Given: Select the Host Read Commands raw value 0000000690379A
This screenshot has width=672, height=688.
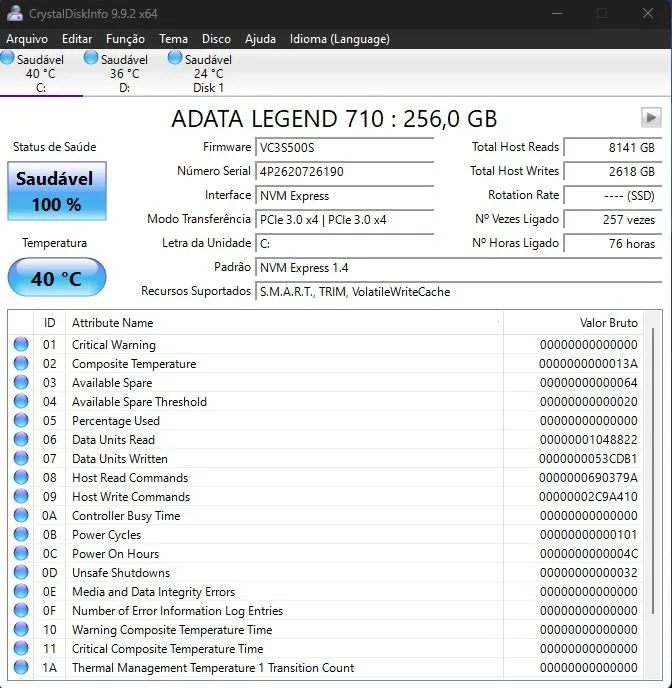Looking at the screenshot, I should tap(588, 477).
